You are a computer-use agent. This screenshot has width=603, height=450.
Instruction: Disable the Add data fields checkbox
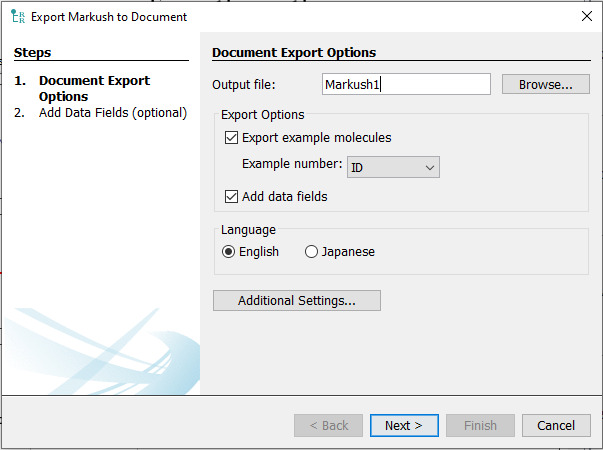click(x=232, y=197)
